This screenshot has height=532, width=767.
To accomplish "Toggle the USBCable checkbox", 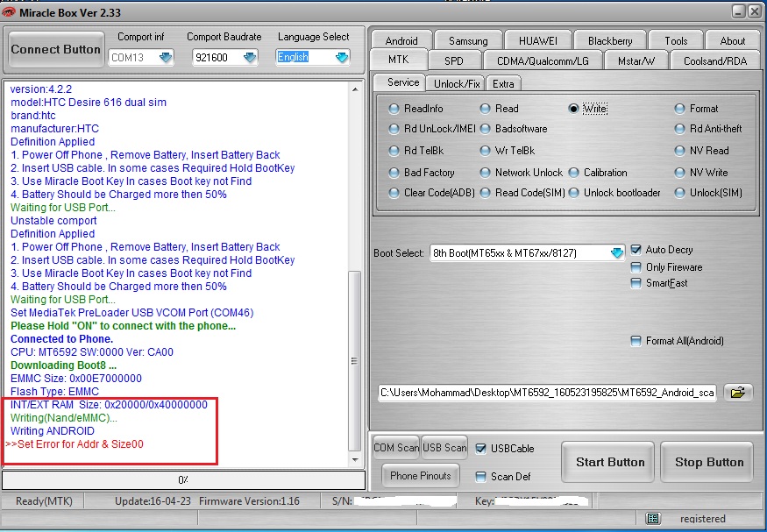I will tap(481, 449).
